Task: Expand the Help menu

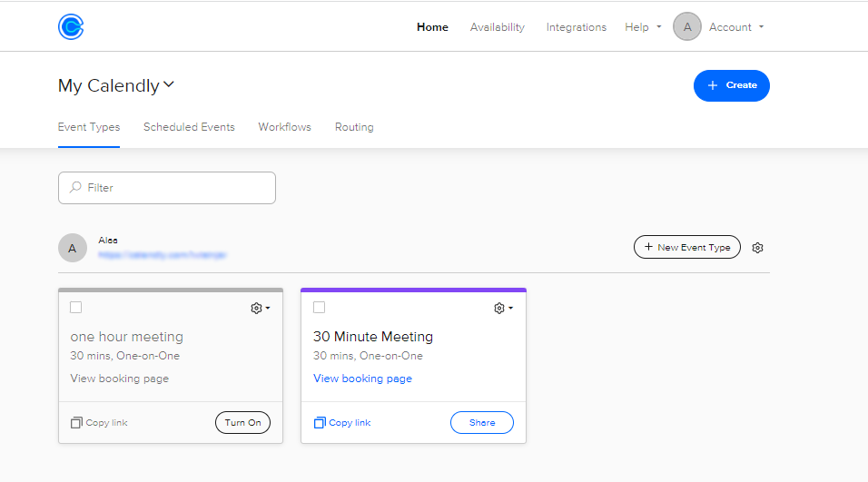Action: (643, 27)
